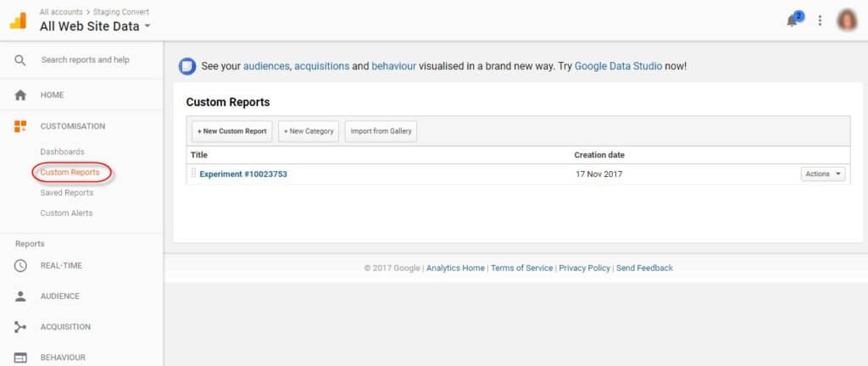This screenshot has width=868, height=366.
Task: Select Custom Reports in the sidebar
Action: tap(70, 172)
